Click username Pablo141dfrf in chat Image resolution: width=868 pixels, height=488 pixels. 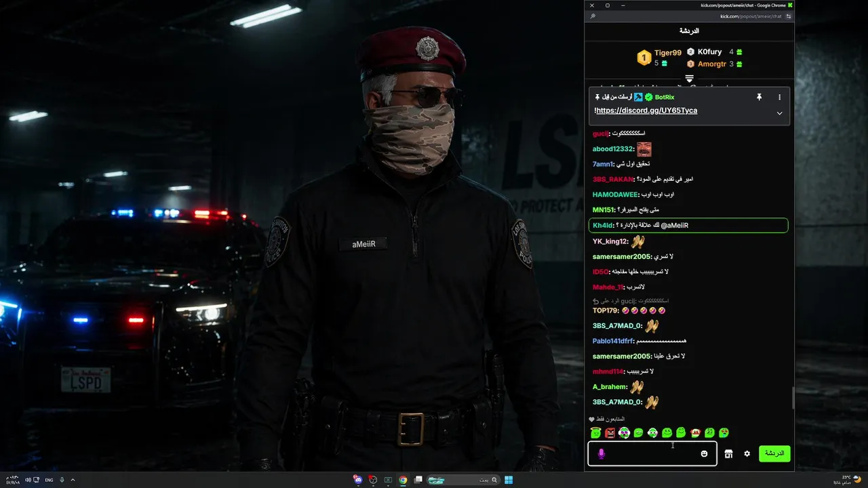[613, 341]
